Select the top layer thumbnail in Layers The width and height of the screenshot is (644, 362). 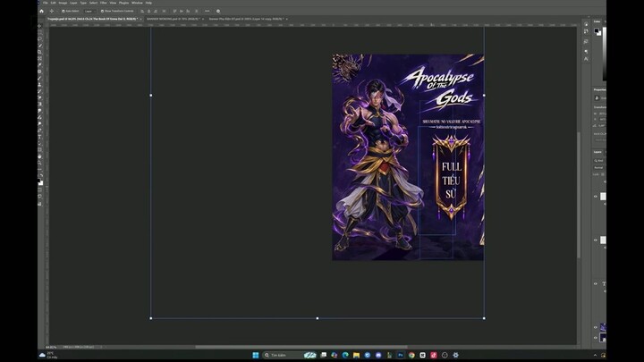tap(604, 197)
